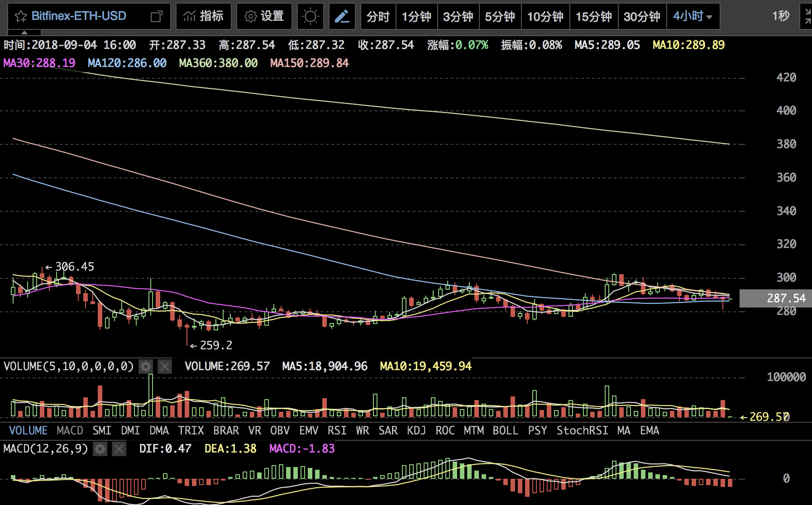This screenshot has width=812, height=505.
Task: Select the 1分钟 interval
Action: (x=416, y=16)
